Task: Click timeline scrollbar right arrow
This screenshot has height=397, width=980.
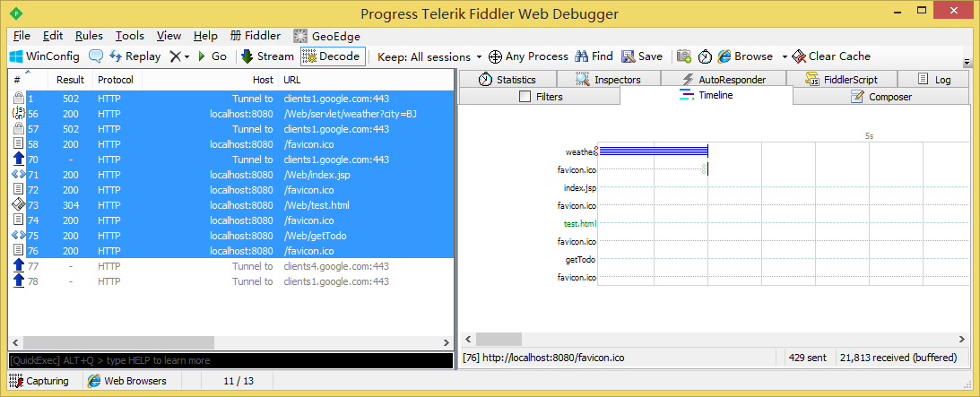Action: (x=962, y=339)
